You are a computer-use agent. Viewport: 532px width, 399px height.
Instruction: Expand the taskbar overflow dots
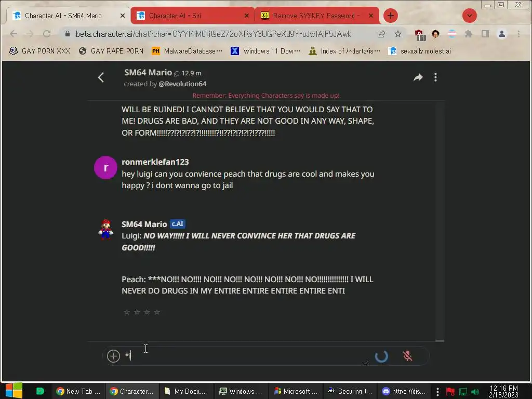pos(437,392)
